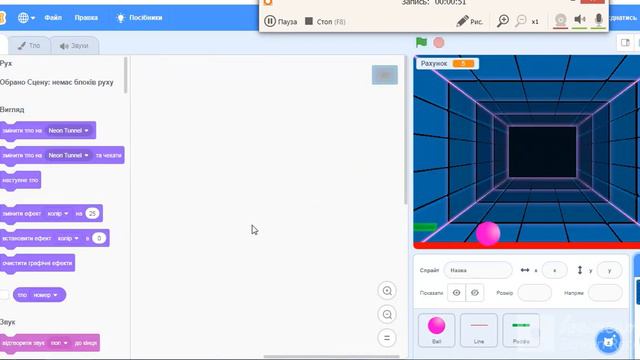Click the add sprite cat button
Screen dimensions: 640x360
coord(609,340)
